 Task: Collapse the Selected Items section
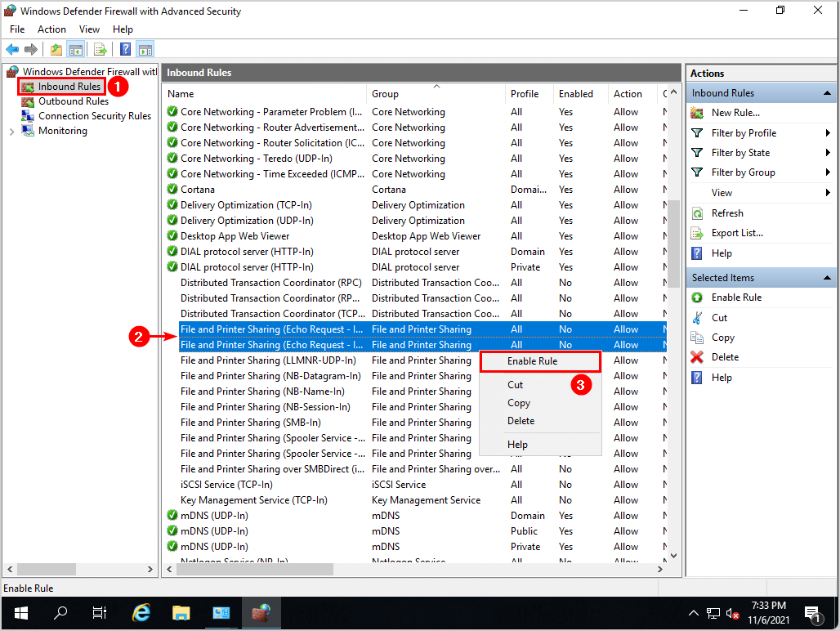(x=827, y=278)
